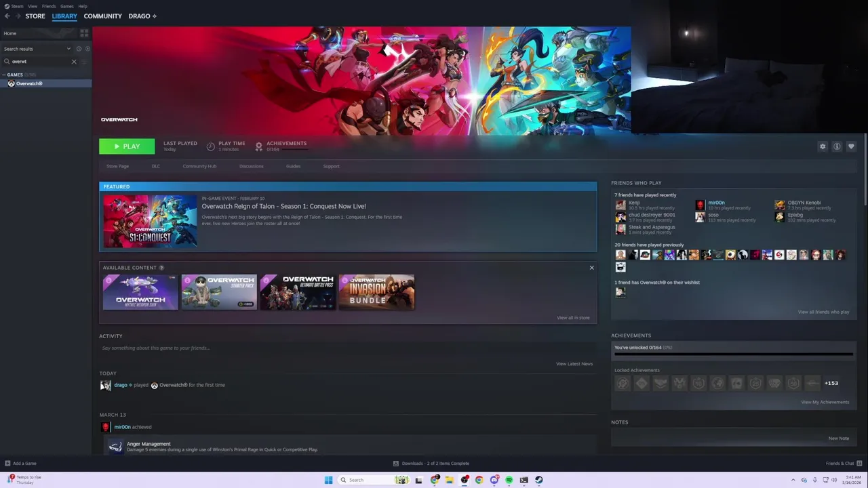Open the Support link
Viewport: 868px width, 488px height.
[x=331, y=166]
